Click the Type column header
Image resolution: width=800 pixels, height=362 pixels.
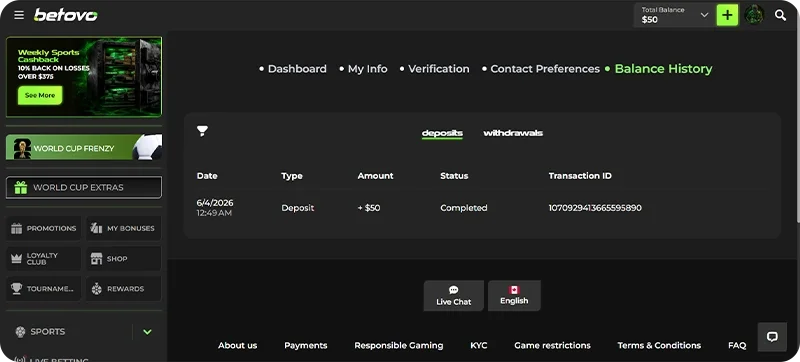pyautogui.click(x=292, y=176)
